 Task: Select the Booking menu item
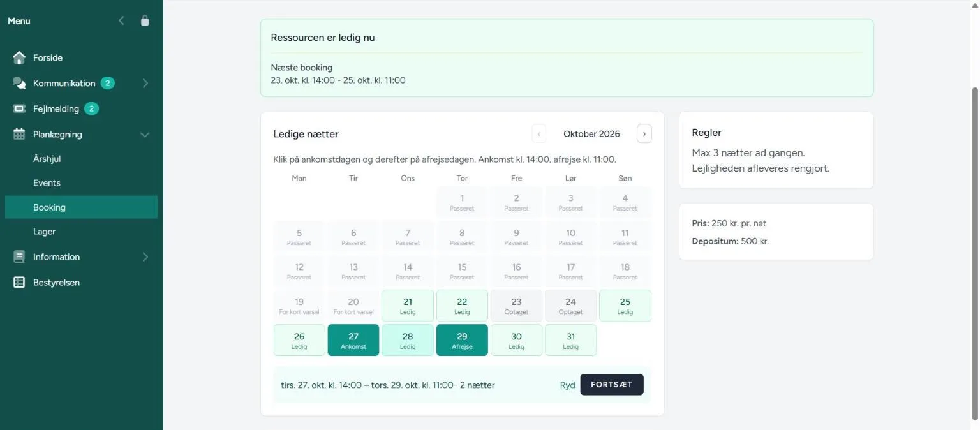(x=82, y=207)
